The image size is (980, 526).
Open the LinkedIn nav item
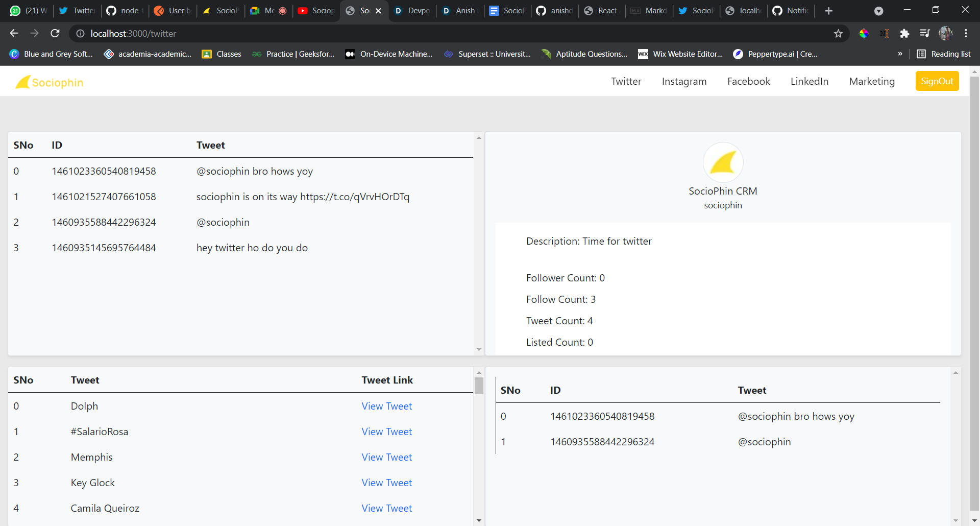[x=810, y=81]
